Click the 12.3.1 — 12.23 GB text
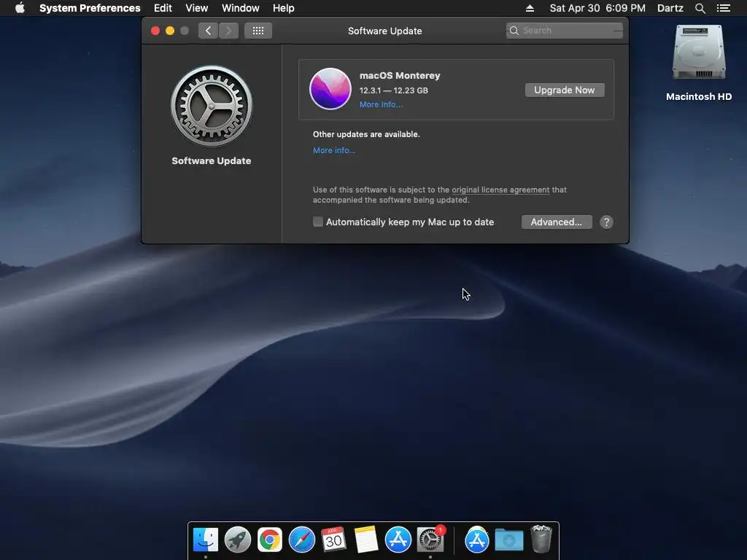 click(x=393, y=90)
